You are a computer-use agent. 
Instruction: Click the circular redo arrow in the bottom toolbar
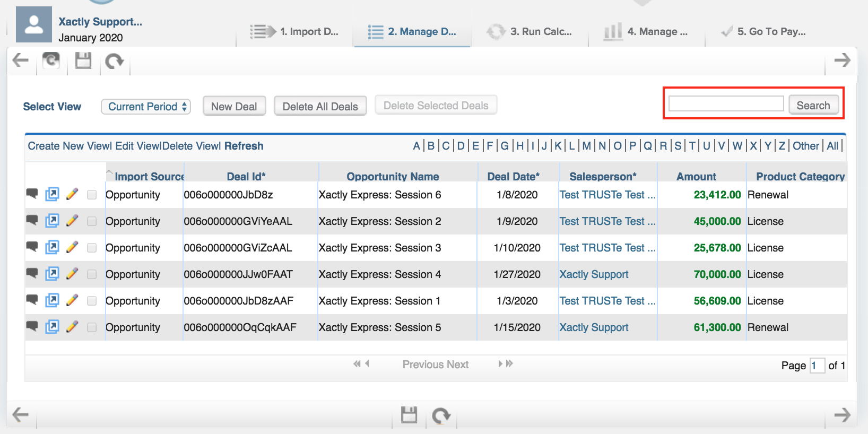coord(441,415)
